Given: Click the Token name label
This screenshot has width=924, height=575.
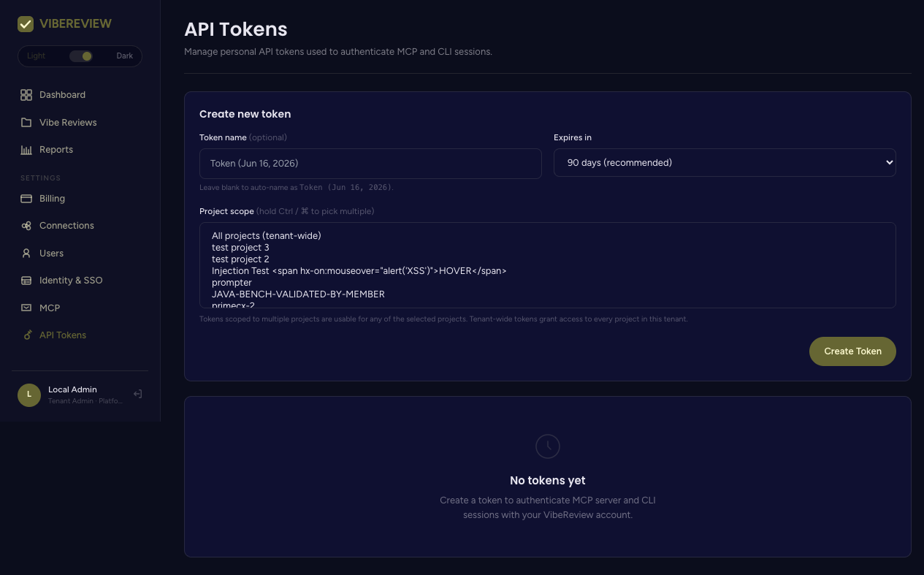Looking at the screenshot, I should click(x=223, y=137).
